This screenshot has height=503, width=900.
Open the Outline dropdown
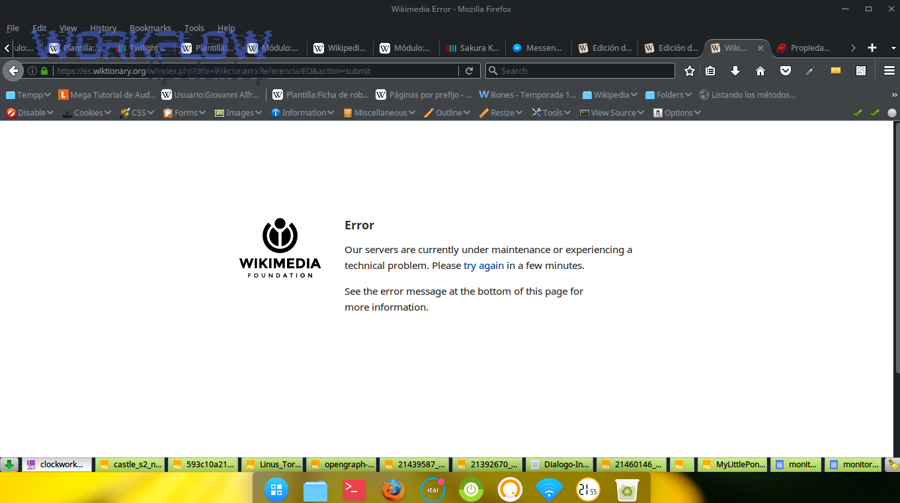[447, 113]
